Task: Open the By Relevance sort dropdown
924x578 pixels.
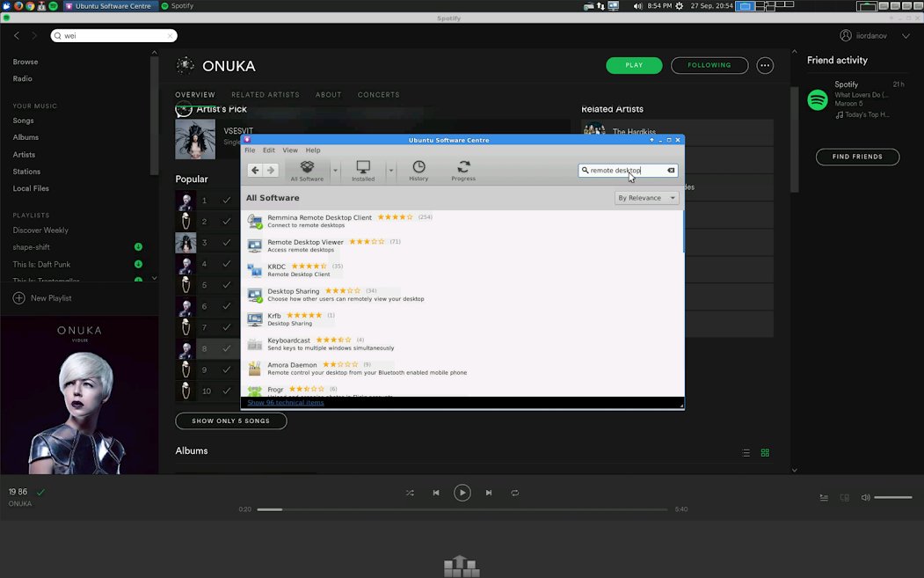Action: tap(647, 198)
